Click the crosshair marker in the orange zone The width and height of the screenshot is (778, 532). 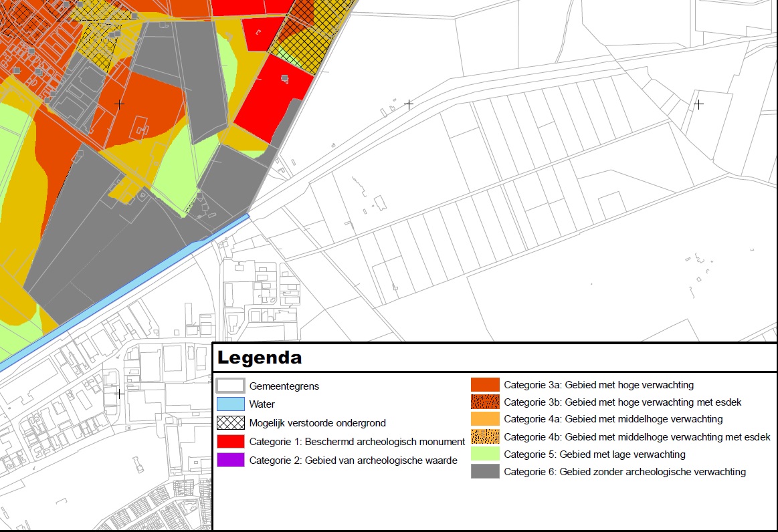click(x=119, y=104)
